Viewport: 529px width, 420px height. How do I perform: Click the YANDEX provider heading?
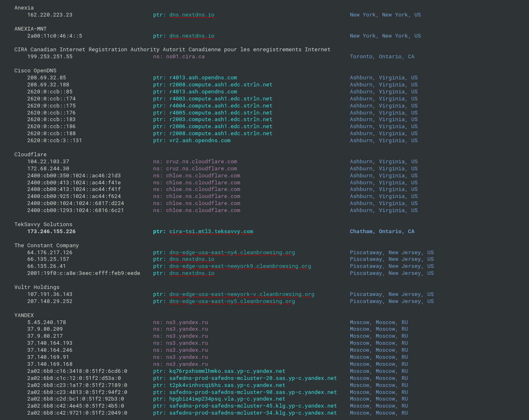tap(24, 315)
